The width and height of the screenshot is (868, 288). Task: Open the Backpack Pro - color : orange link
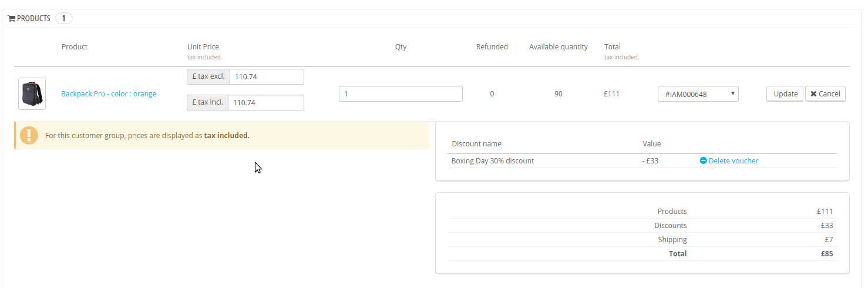[x=109, y=94]
